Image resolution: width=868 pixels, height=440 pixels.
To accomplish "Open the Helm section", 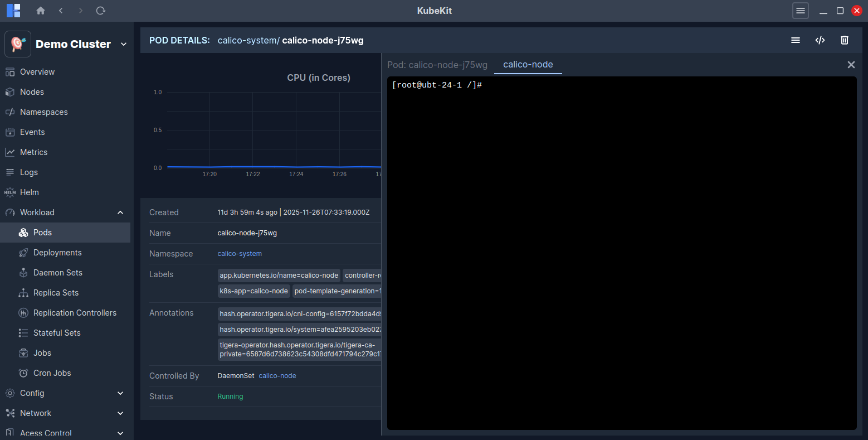I will point(30,192).
